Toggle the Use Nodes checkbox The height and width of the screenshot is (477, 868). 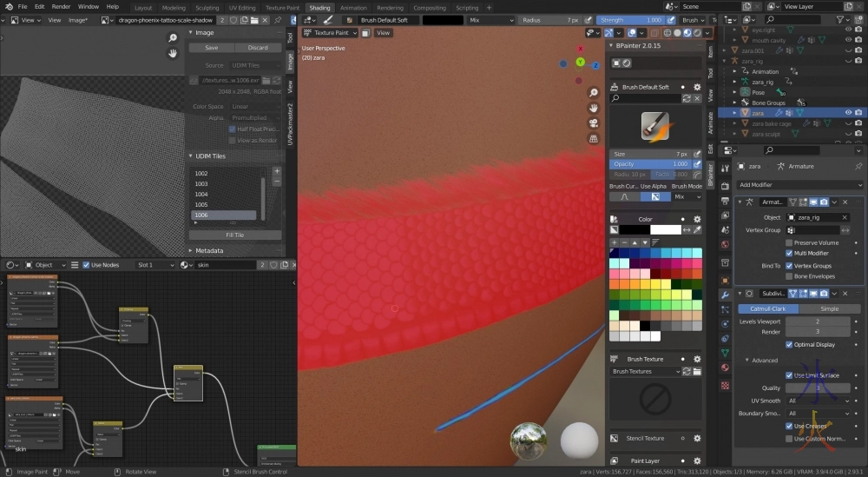pyautogui.click(x=86, y=265)
